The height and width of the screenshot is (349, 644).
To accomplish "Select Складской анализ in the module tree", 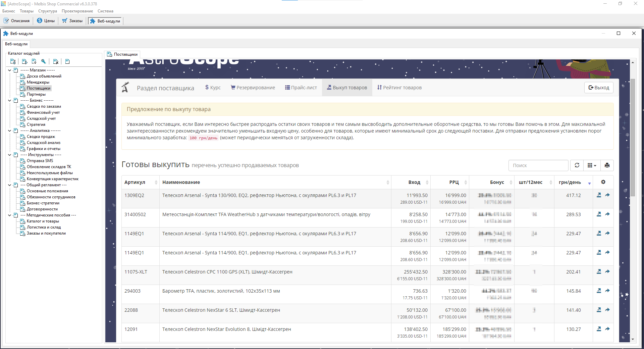I will click(x=44, y=143).
